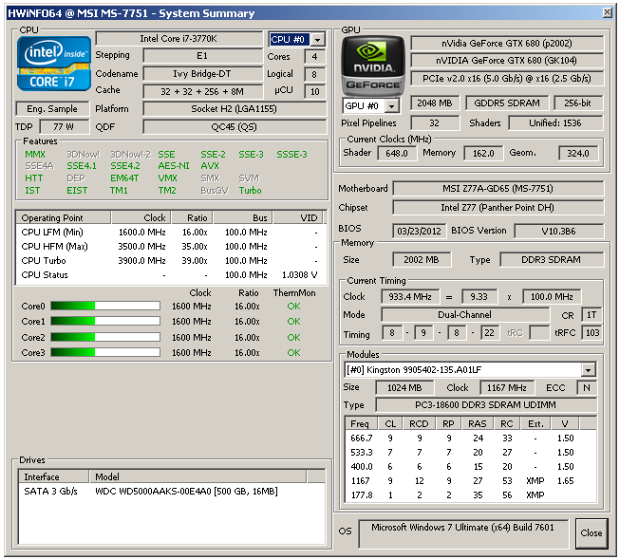Image resolution: width=620 pixels, height=560 pixels.
Task: Click the Core1 usage bar
Action: pos(105,321)
